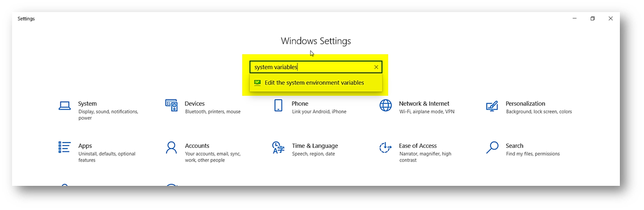
Task: Open the Accounts person icon
Action: [x=171, y=147]
